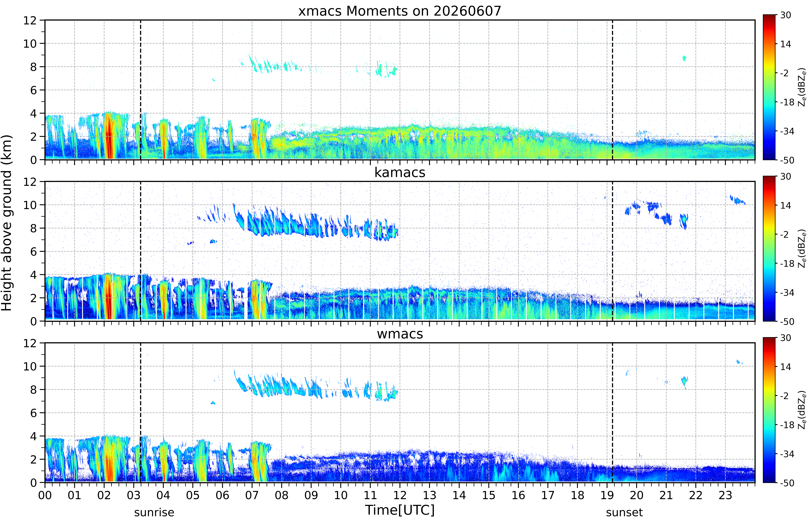
Task: Click the sunset dashed line in wmacs panel
Action: click(x=613, y=413)
